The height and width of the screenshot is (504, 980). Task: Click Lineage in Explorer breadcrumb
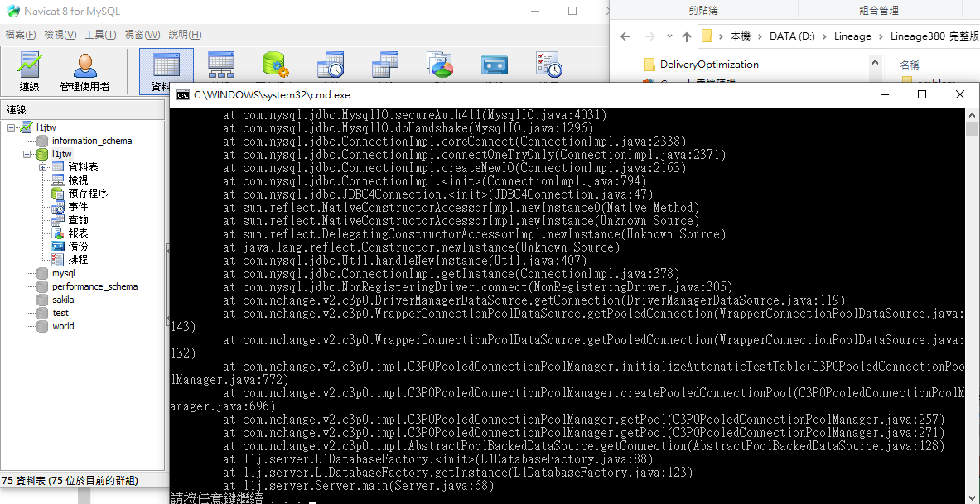click(852, 36)
